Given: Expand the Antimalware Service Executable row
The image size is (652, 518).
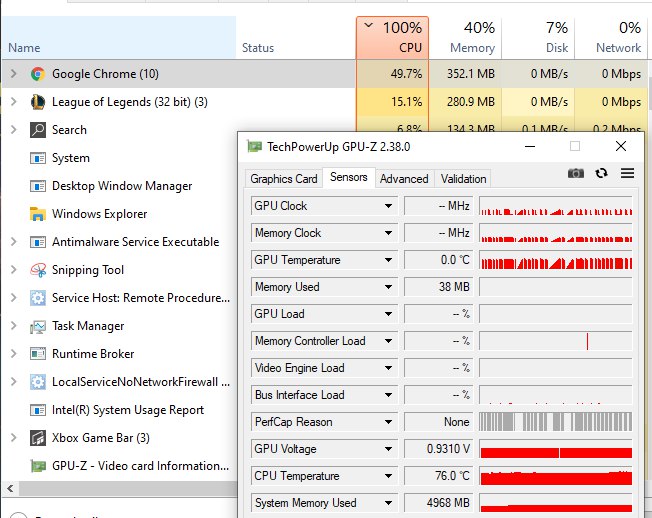Looking at the screenshot, I should (14, 242).
